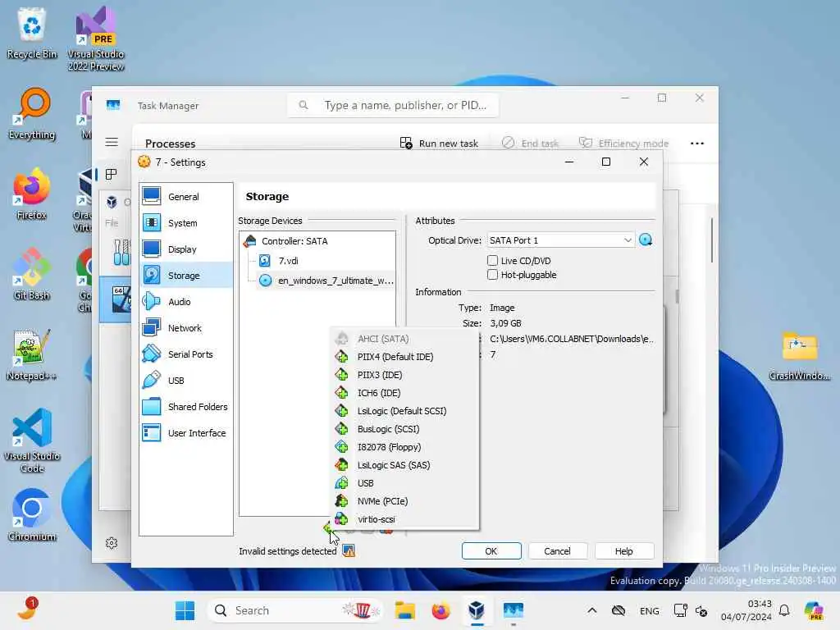Open the Optical Drive SATA Port dropdown
The width and height of the screenshot is (840, 630).
(560, 240)
